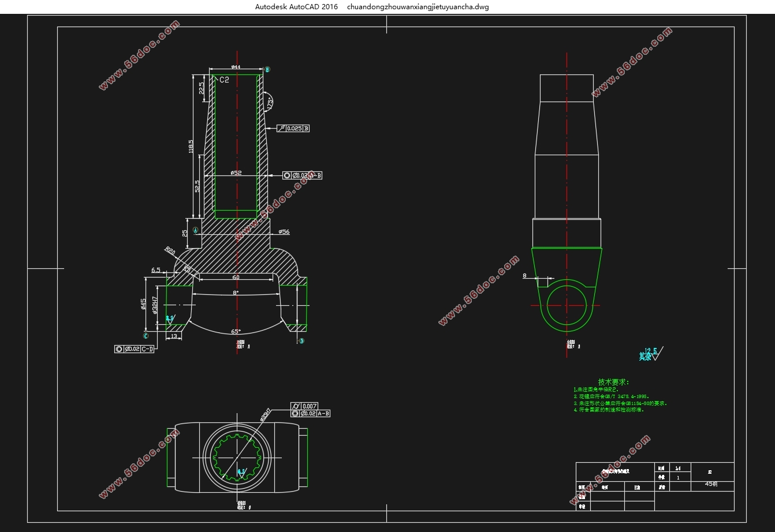Select the 0.007 roundness tolerance frame

point(304,406)
